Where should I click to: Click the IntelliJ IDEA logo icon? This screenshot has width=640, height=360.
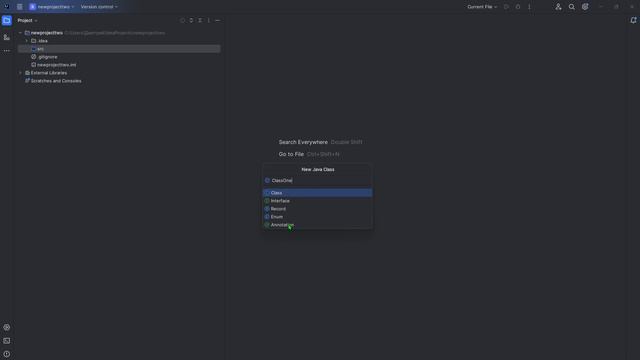[7, 7]
